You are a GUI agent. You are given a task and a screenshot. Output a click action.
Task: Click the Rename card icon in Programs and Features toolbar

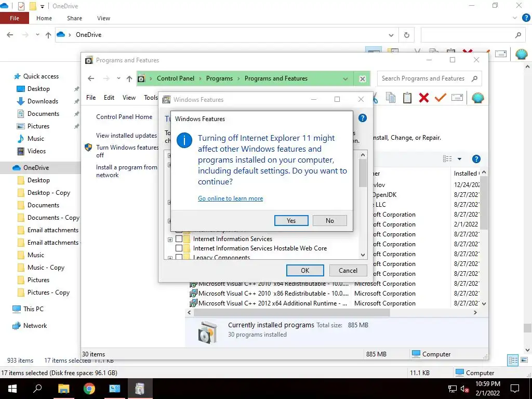(x=457, y=98)
